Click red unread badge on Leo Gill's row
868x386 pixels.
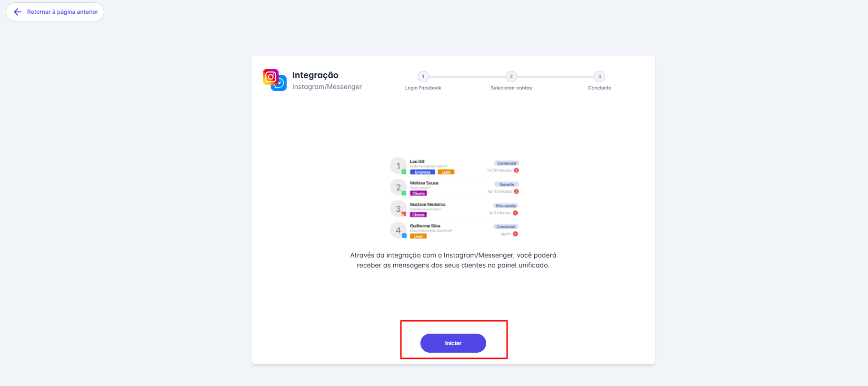tap(516, 170)
